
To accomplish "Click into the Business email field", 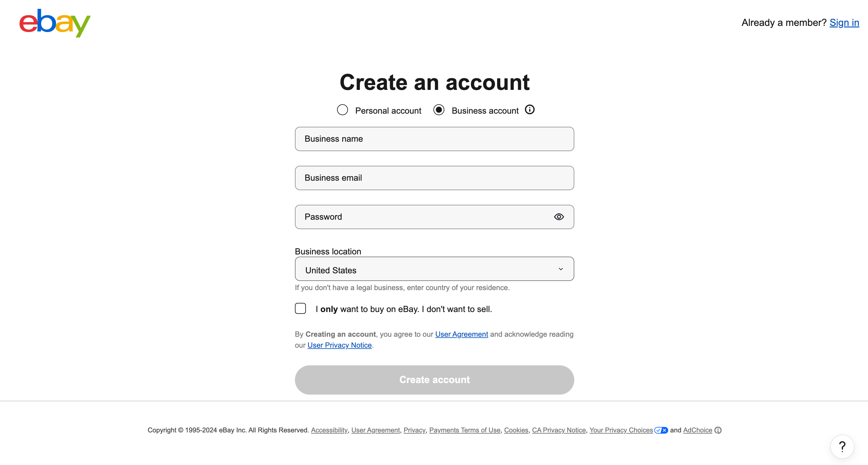I will pyautogui.click(x=434, y=178).
